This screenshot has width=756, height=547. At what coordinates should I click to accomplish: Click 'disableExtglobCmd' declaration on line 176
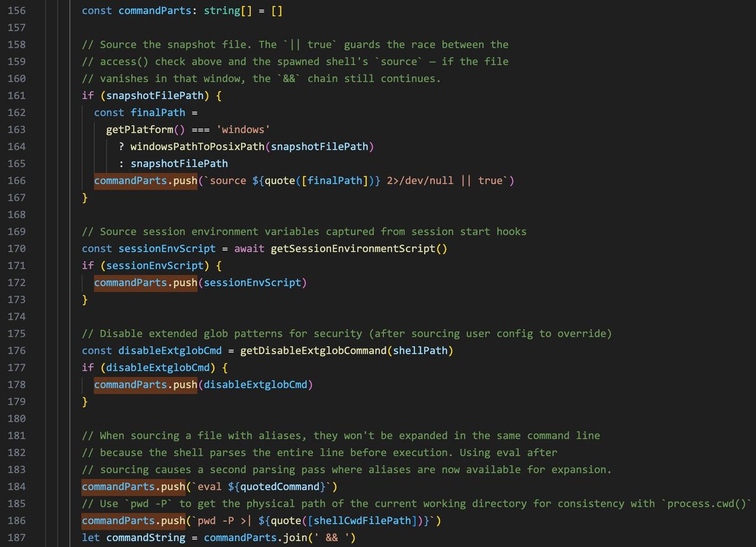point(170,351)
